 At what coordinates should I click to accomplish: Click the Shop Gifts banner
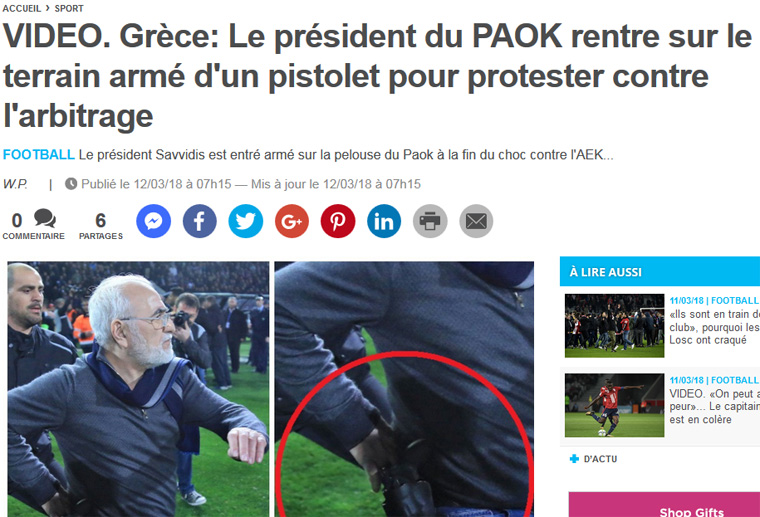664,504
